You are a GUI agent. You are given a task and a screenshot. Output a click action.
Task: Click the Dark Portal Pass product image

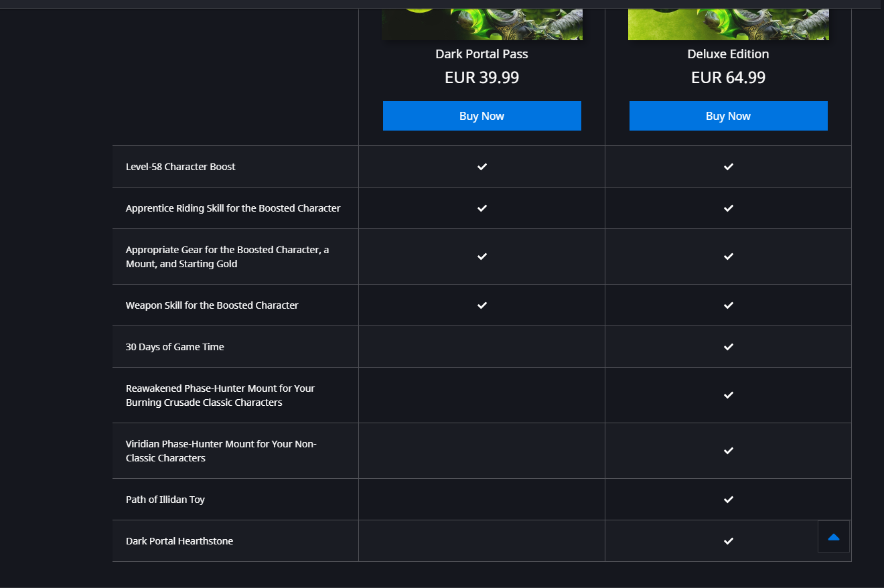[x=482, y=24]
